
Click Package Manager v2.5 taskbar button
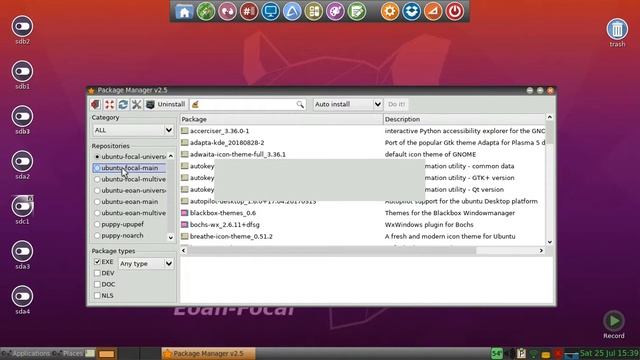209,353
